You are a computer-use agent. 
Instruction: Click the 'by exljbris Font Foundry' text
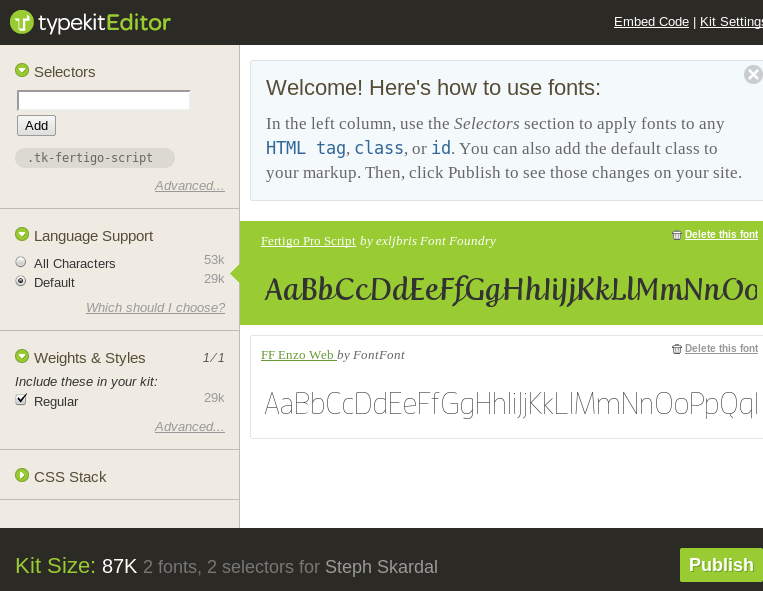(x=428, y=241)
